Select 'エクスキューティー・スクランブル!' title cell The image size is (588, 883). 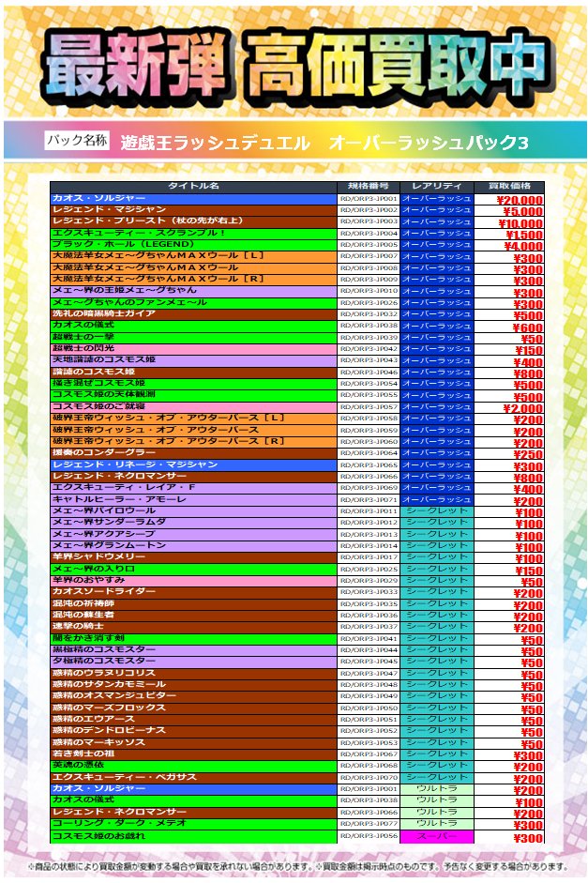pos(193,233)
